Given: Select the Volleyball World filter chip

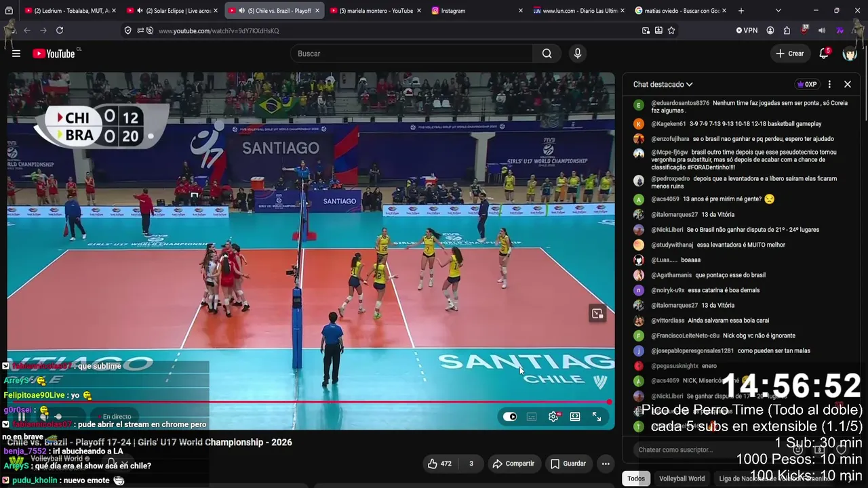Looking at the screenshot, I should (x=682, y=479).
